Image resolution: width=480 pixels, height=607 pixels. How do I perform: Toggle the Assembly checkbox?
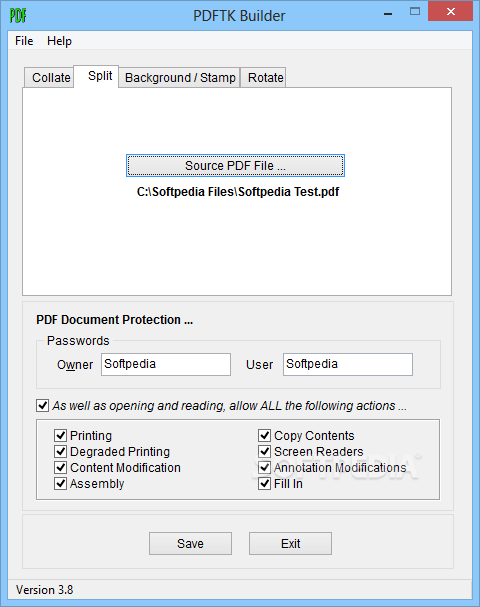60,484
